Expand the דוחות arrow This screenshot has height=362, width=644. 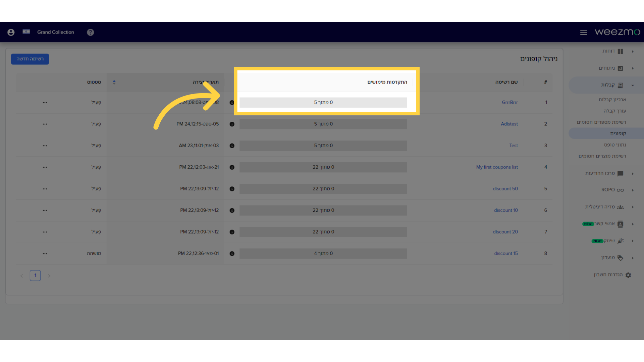633,52
